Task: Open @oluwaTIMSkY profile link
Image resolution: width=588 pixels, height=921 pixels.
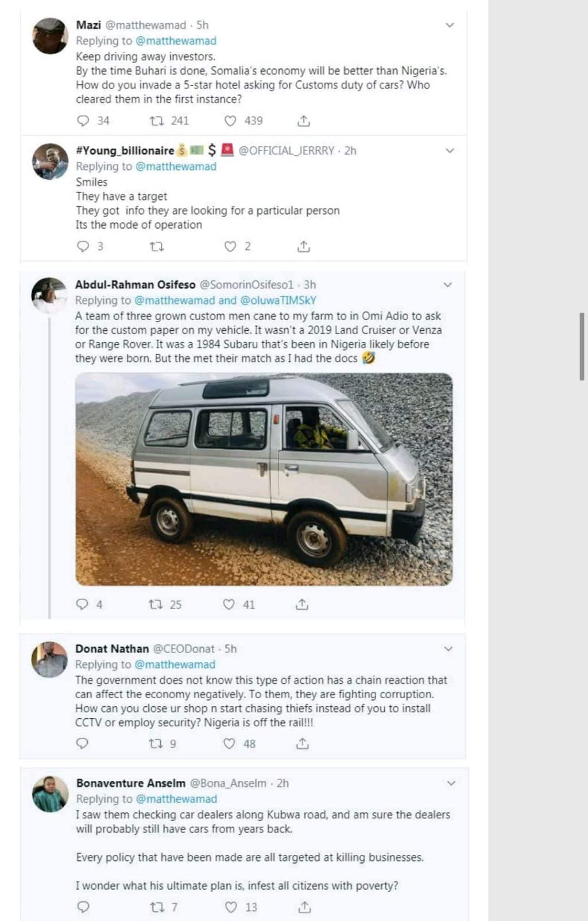Action: [x=278, y=300]
